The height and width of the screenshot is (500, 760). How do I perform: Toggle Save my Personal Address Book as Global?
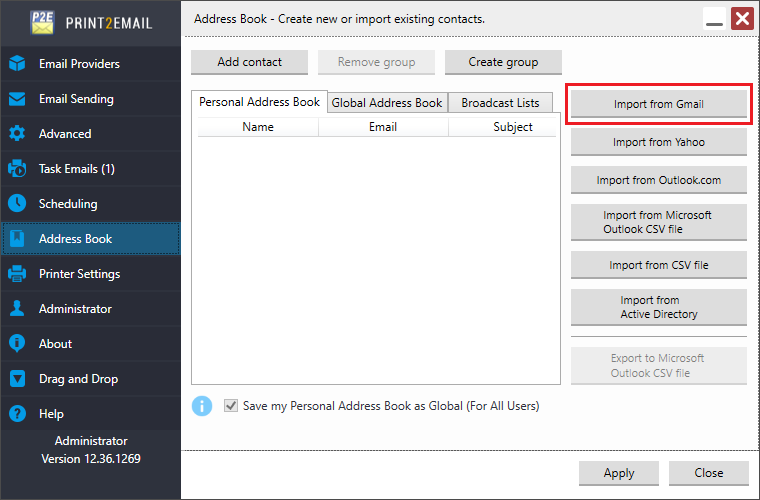(232, 406)
